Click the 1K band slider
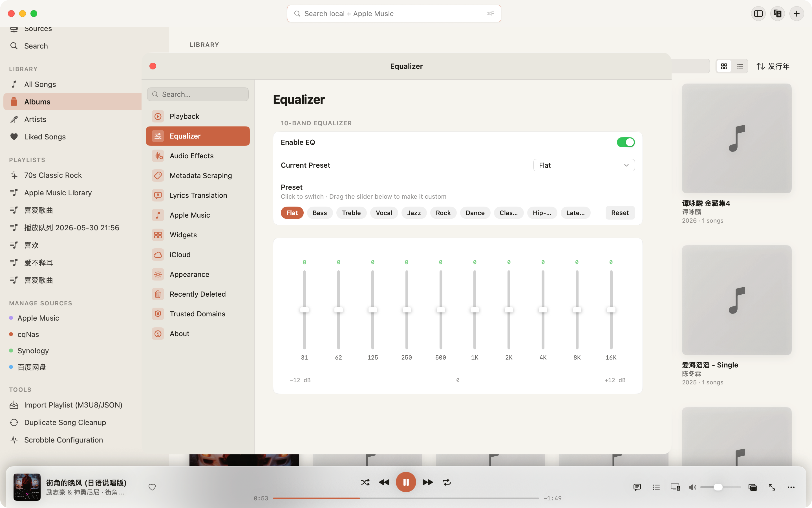The height and width of the screenshot is (508, 812). (475, 310)
